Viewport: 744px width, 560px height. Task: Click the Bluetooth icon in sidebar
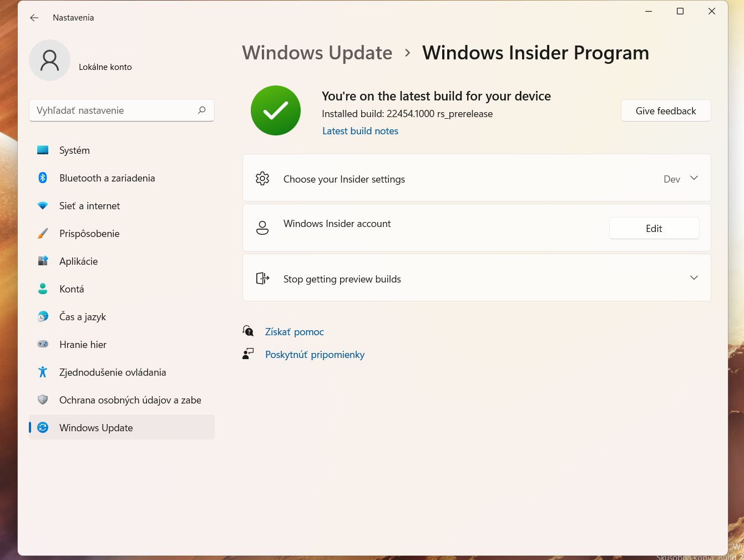[43, 178]
